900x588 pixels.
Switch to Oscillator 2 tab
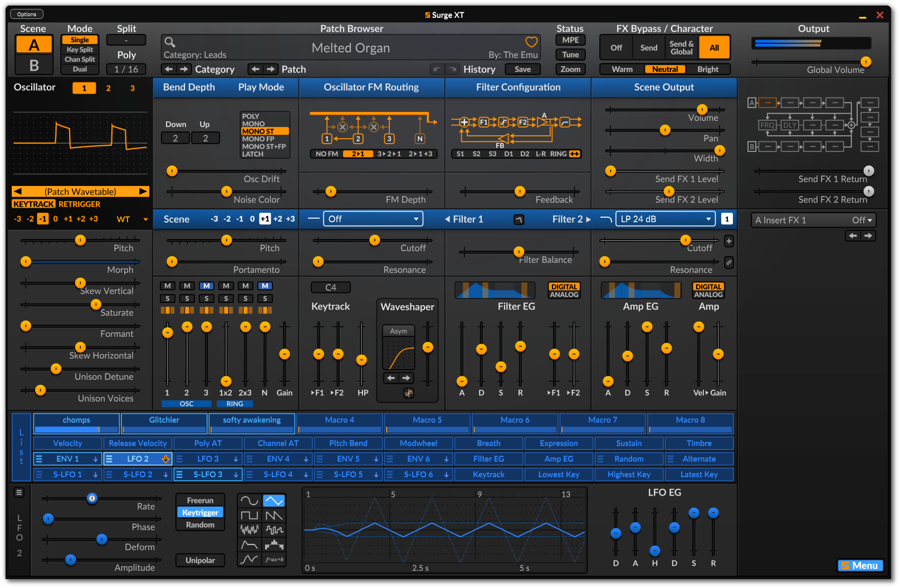pos(108,88)
